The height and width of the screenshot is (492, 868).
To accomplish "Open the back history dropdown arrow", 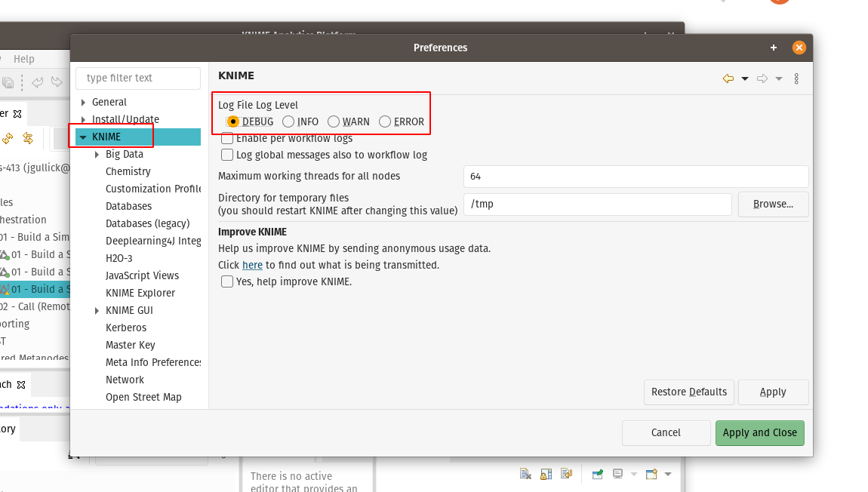I will 745,78.
